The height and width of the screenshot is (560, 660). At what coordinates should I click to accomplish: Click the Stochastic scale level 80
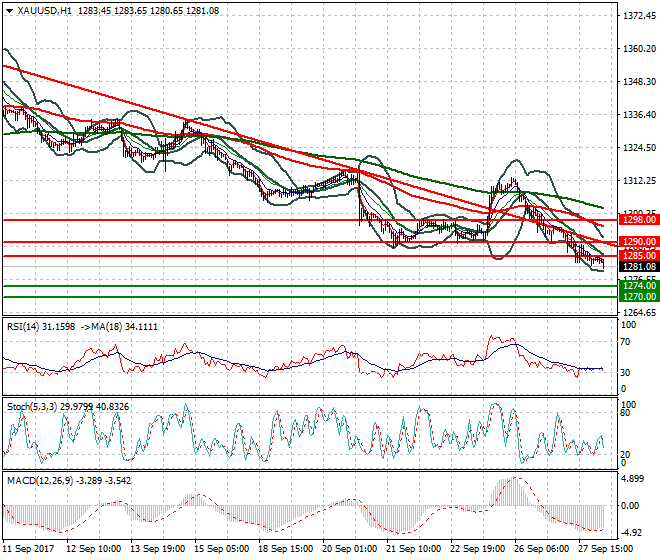(x=625, y=413)
